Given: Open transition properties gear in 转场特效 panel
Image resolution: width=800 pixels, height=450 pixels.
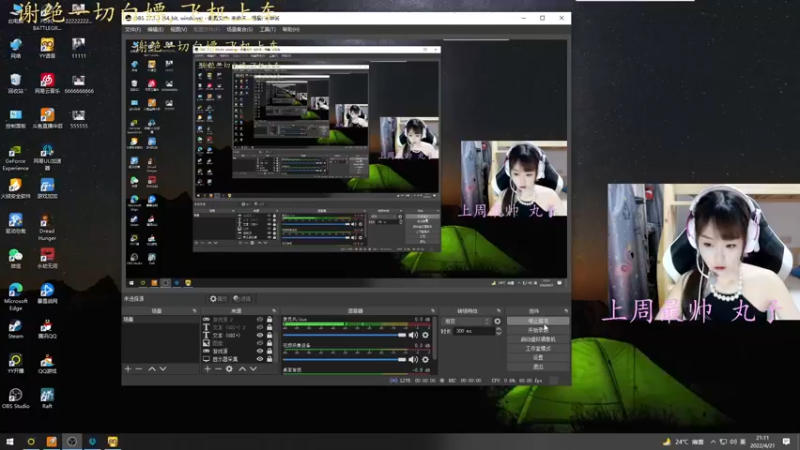Looking at the screenshot, I should coord(497,321).
